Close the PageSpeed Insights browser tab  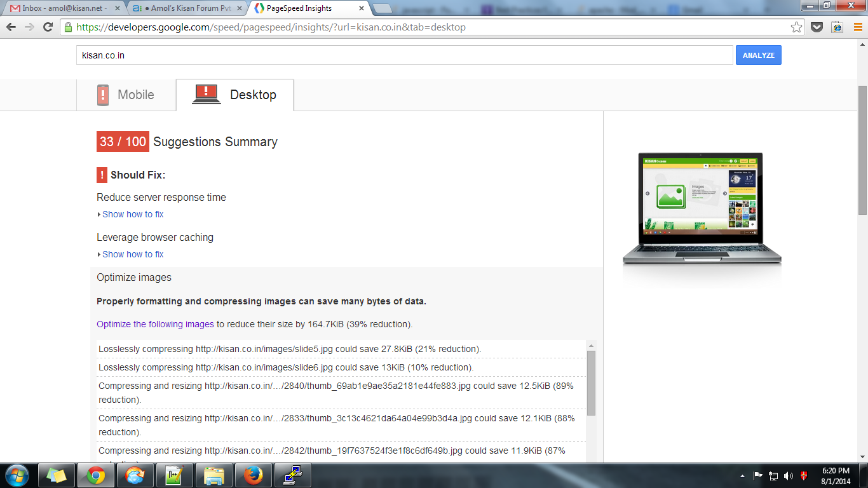pyautogui.click(x=360, y=9)
